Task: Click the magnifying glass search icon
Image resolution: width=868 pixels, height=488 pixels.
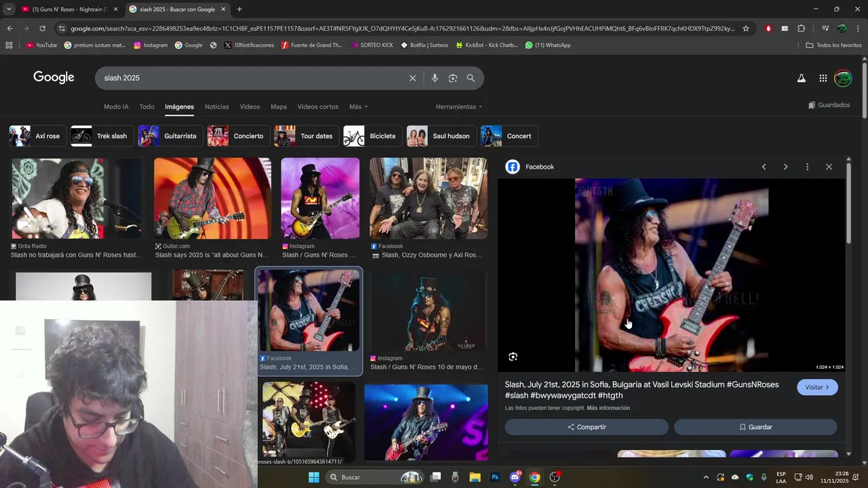Action: click(x=471, y=78)
